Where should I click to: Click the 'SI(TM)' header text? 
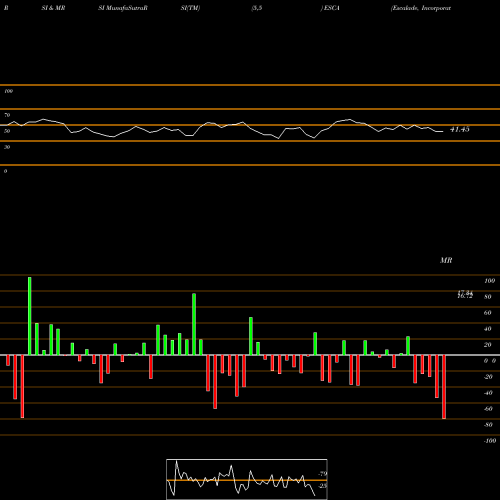pyautogui.click(x=190, y=8)
